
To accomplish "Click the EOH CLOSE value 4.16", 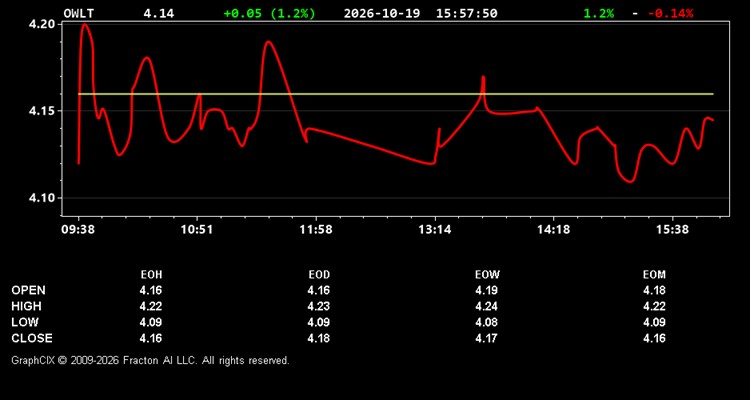I will coord(151,338).
